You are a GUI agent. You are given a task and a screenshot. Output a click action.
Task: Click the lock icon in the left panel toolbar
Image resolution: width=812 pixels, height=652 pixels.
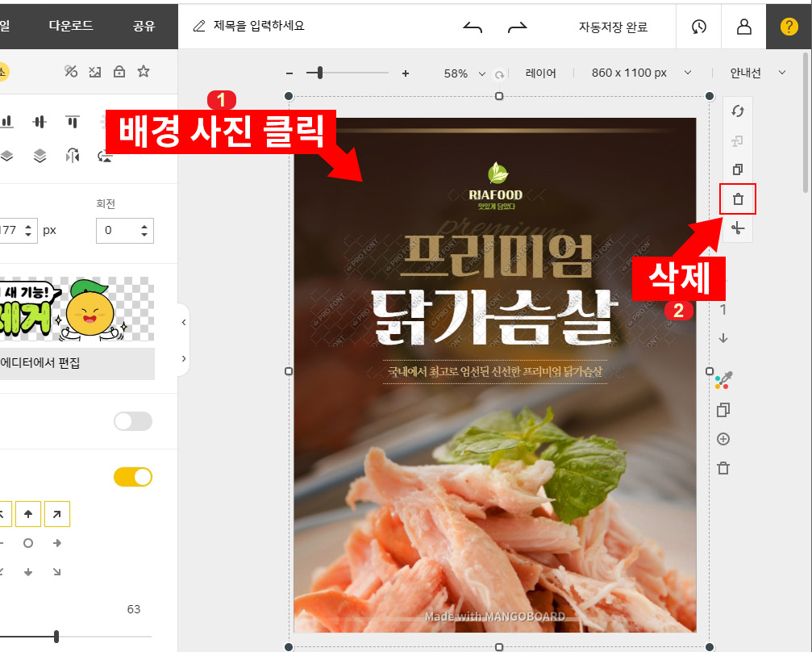click(119, 72)
